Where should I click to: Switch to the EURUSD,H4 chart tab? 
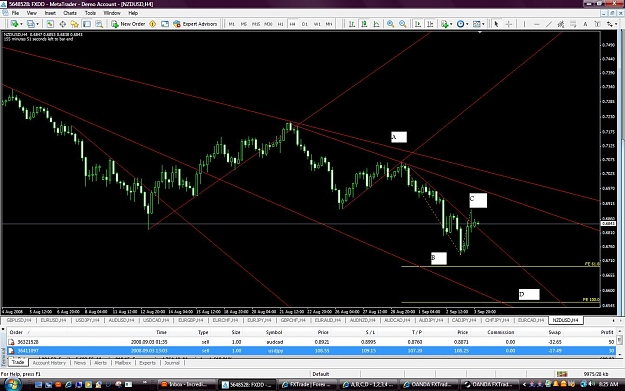(53, 320)
